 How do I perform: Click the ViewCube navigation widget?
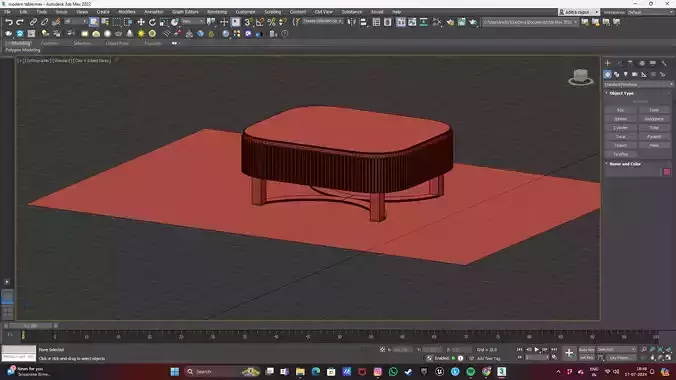(581, 77)
